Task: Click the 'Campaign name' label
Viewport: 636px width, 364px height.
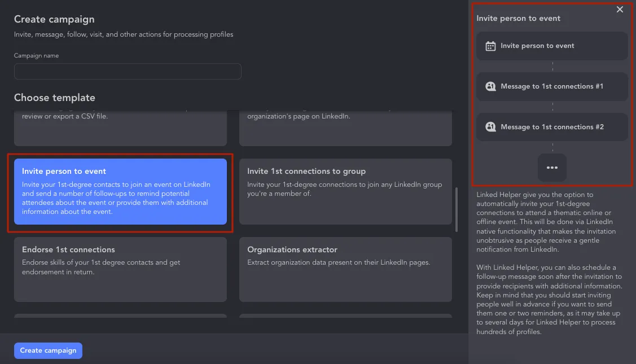Action: [x=36, y=56]
